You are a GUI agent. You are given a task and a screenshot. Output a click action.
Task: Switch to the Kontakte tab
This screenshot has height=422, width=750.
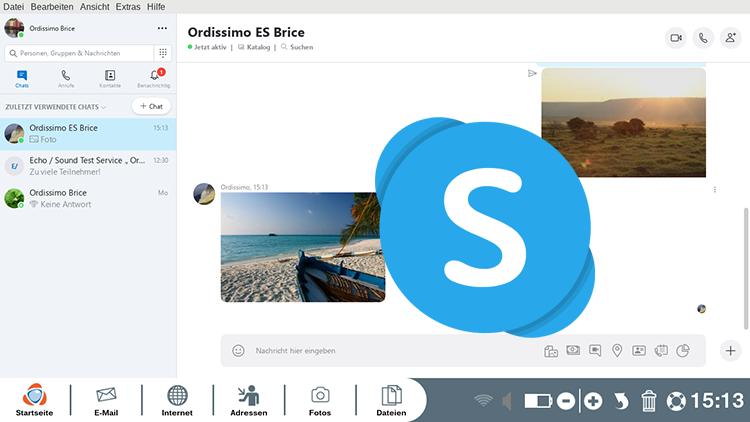[110, 78]
